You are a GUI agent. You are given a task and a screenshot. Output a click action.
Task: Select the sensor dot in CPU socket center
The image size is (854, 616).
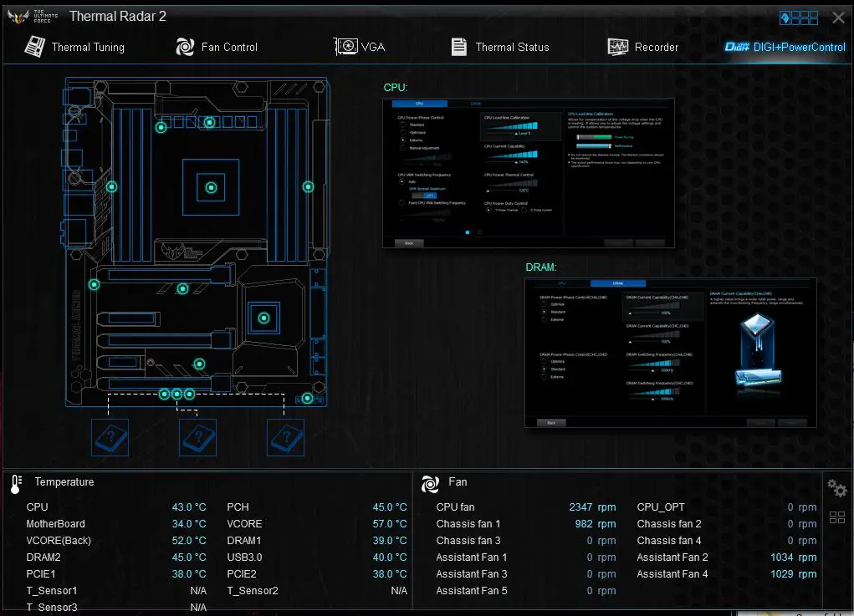[x=211, y=188]
